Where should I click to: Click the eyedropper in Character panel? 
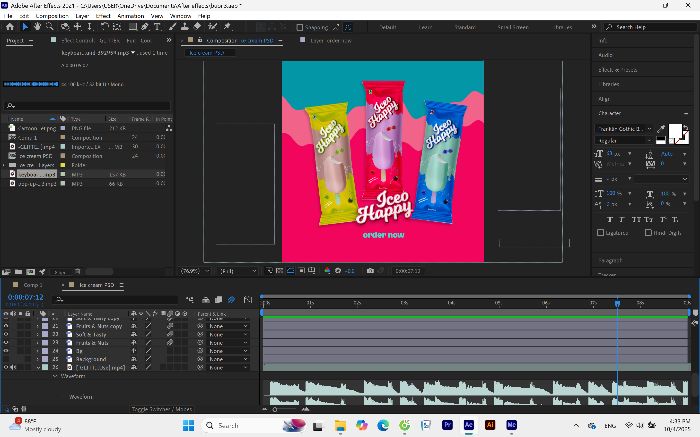tap(661, 129)
